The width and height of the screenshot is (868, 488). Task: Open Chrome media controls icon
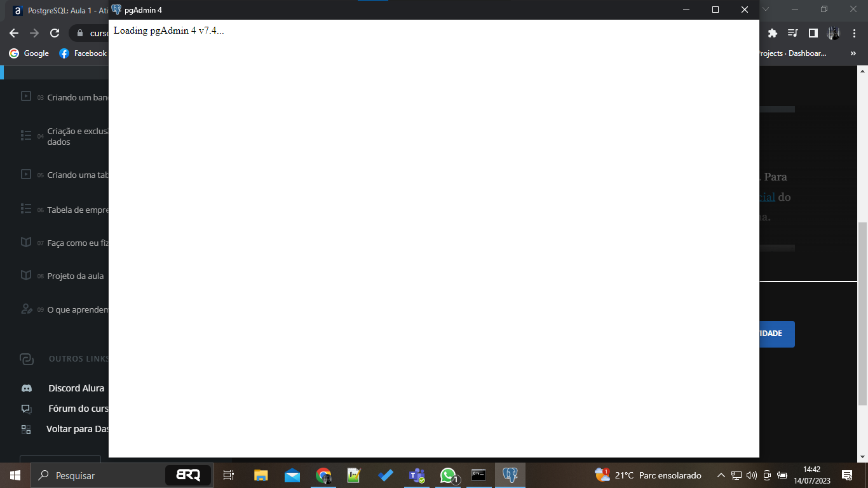coord(793,33)
